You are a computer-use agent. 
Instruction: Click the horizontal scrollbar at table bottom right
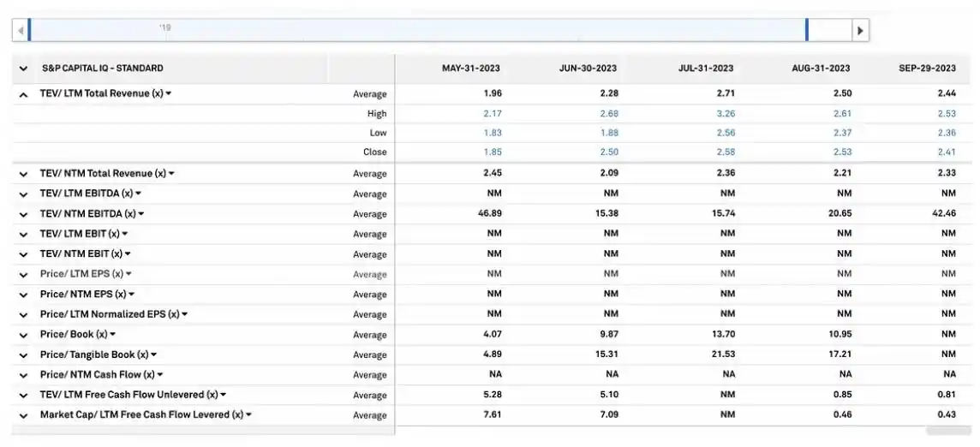point(947,431)
